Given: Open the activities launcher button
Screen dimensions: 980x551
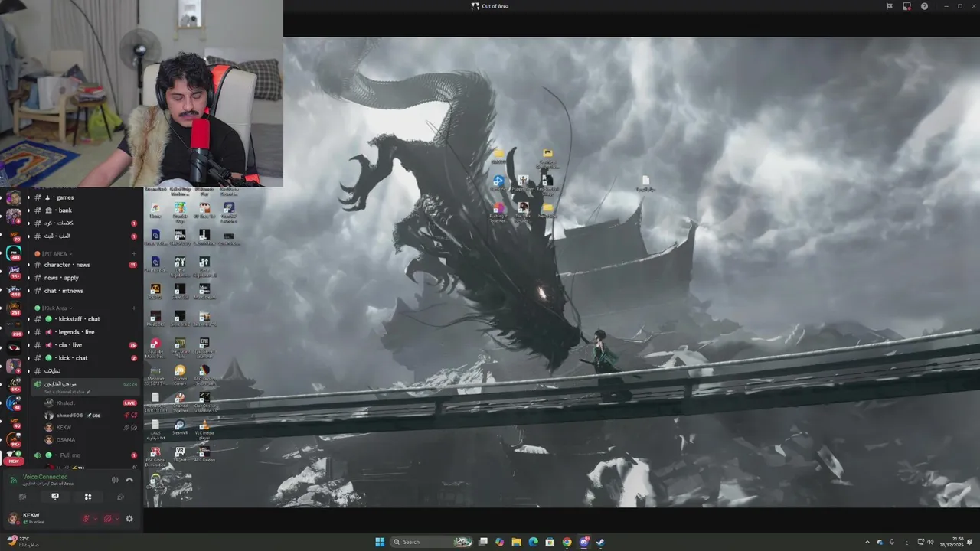Looking at the screenshot, I should coord(88,497).
